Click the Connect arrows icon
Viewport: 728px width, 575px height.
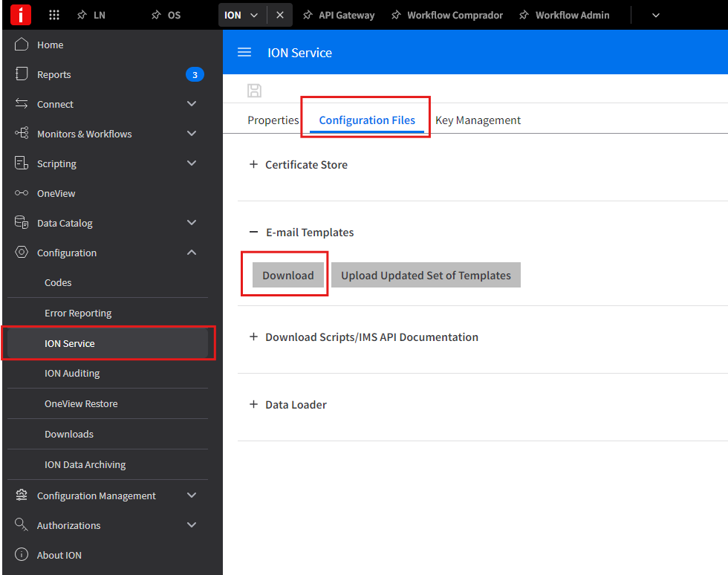pos(22,103)
